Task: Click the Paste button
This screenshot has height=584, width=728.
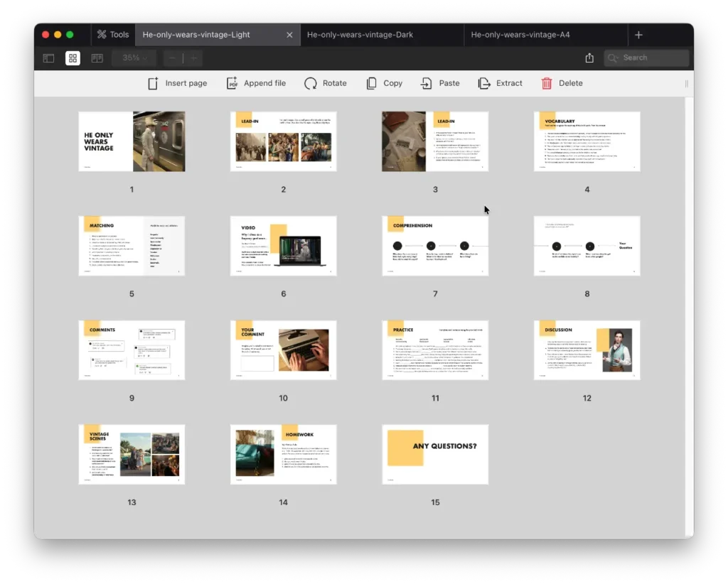Action: click(x=439, y=83)
